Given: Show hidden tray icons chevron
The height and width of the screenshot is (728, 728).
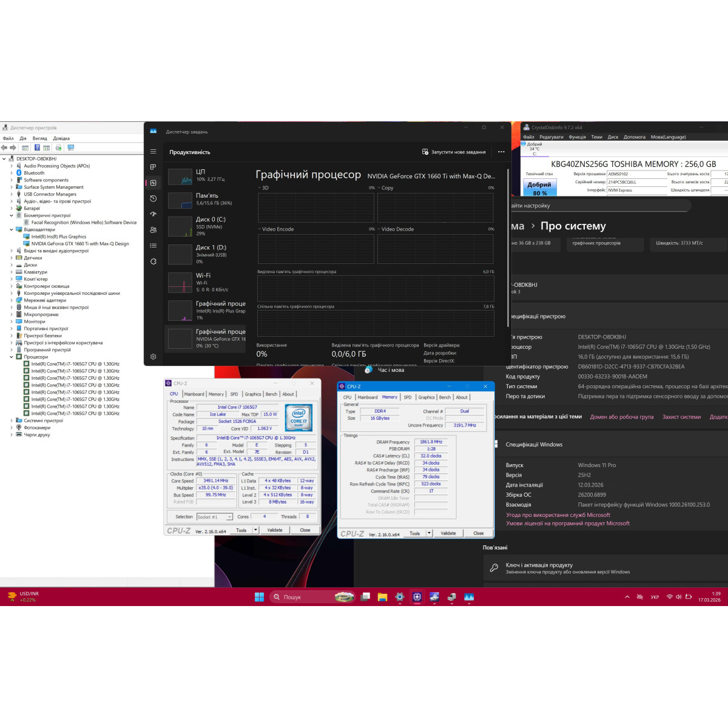Looking at the screenshot, I should 627,597.
